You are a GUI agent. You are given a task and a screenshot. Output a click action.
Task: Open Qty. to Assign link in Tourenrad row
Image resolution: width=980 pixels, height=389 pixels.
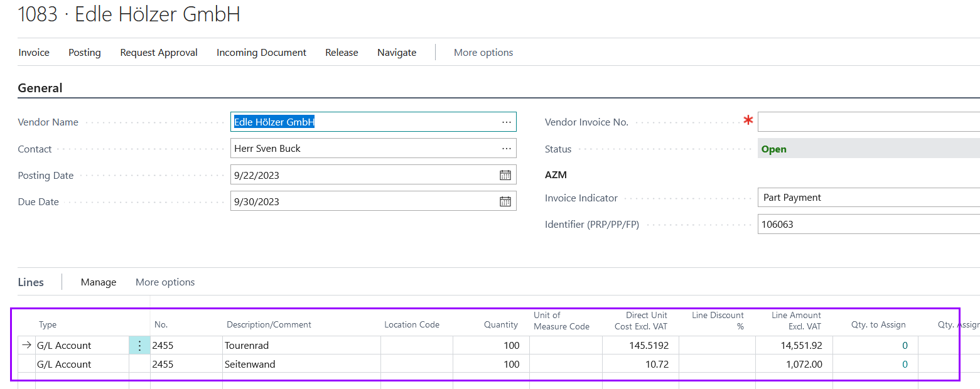[x=905, y=346]
